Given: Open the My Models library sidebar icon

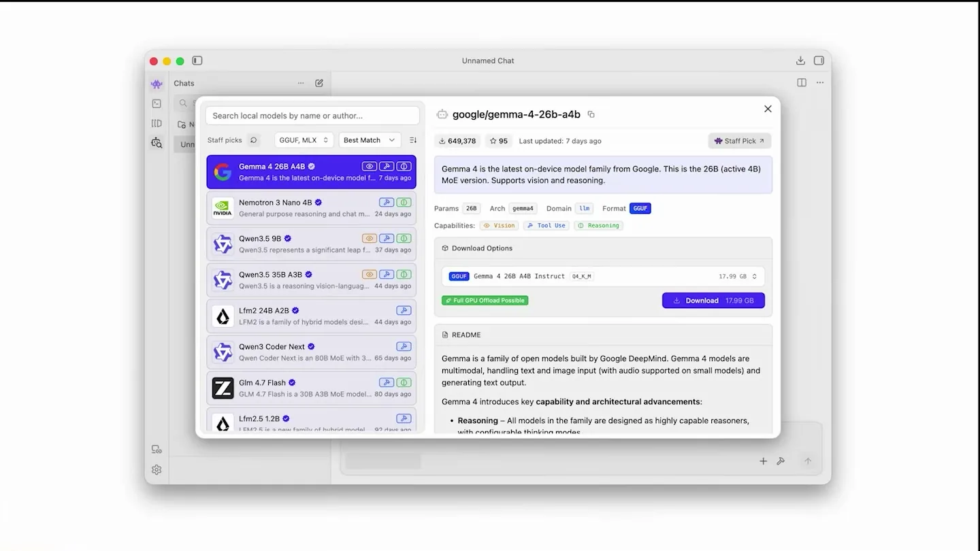Looking at the screenshot, I should click(157, 123).
